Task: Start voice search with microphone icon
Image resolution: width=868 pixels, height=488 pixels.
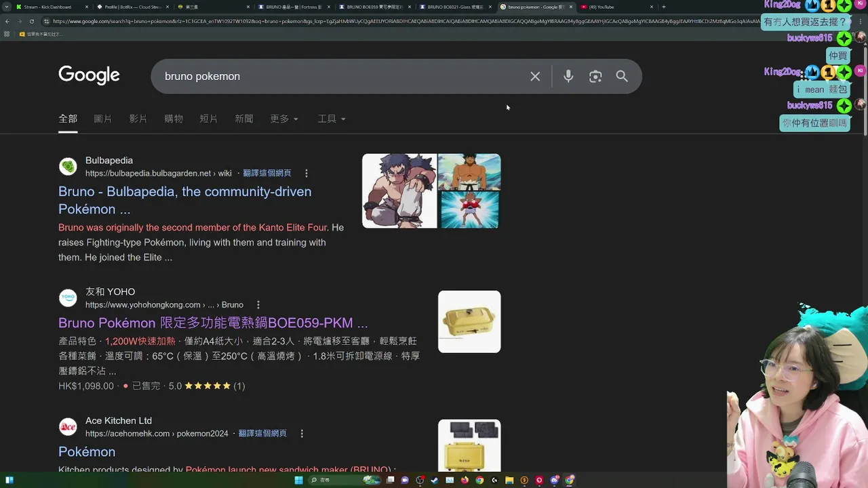Action: click(x=568, y=77)
